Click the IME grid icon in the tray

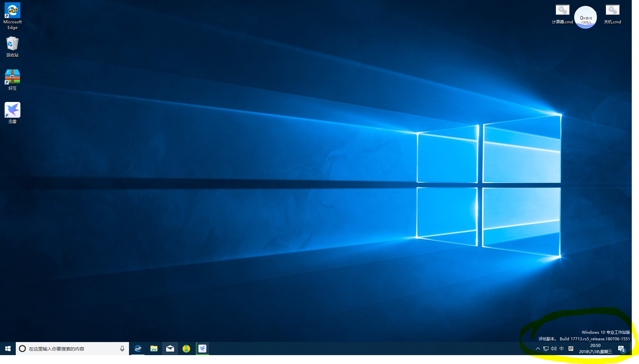pos(571,349)
